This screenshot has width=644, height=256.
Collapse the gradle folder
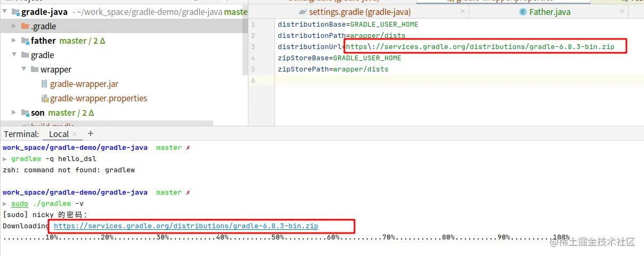15,55
